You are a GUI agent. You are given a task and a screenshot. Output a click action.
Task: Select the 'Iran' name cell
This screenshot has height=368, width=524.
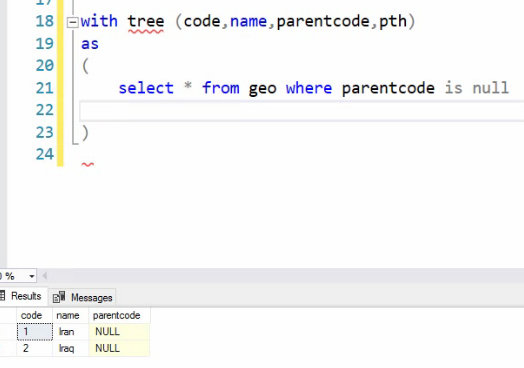click(71, 332)
